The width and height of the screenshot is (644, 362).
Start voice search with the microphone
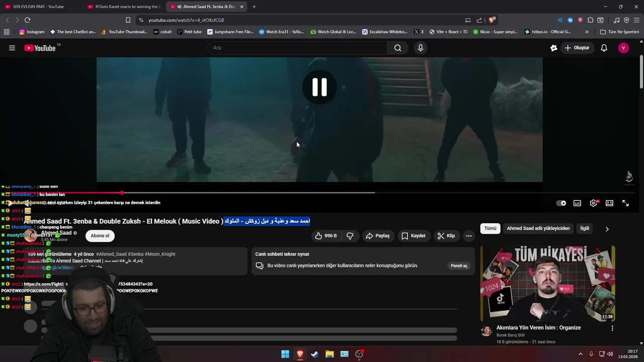(x=421, y=48)
